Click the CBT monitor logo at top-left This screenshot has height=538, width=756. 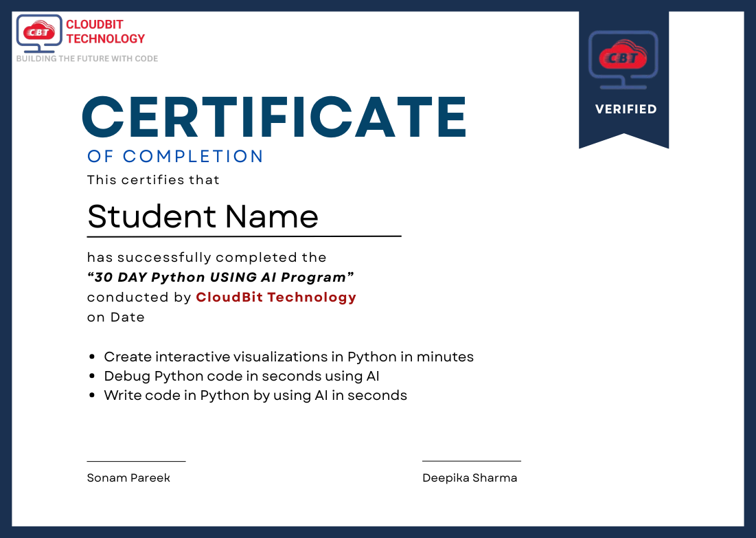pyautogui.click(x=39, y=34)
